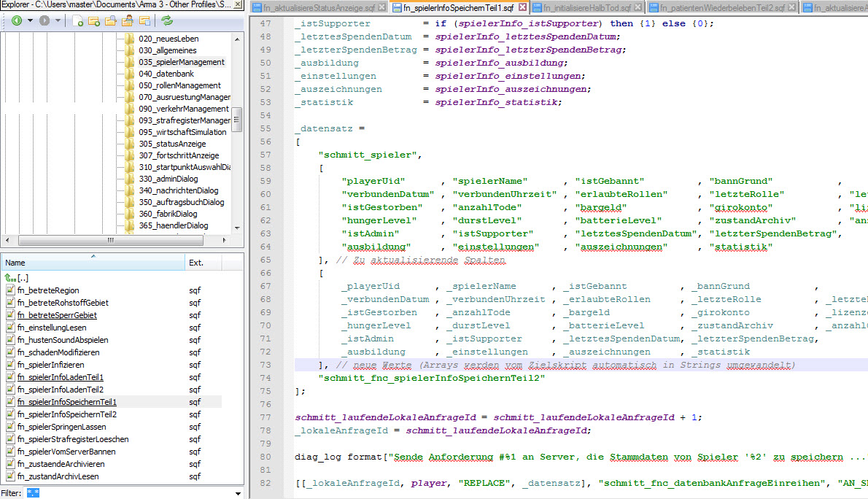Open forward-history dropdown arrow
Image resolution: width=868 pixels, height=499 pixels.
[x=58, y=20]
